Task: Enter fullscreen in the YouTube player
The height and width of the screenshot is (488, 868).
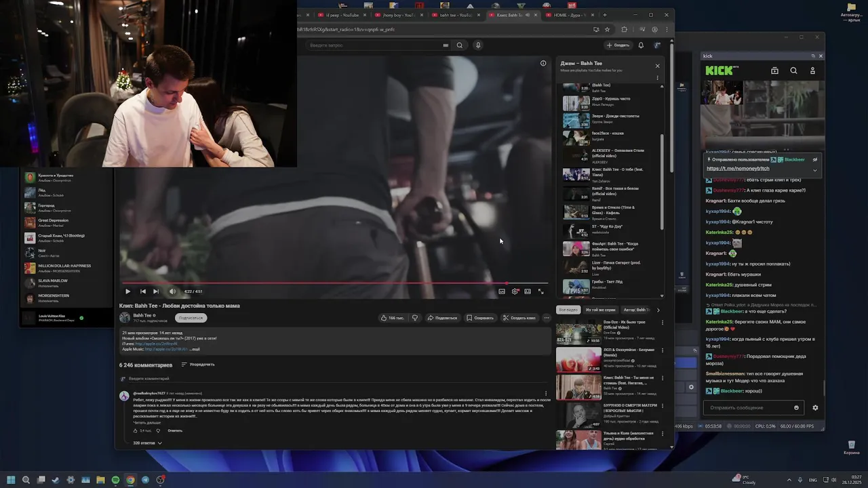Action: (540, 291)
